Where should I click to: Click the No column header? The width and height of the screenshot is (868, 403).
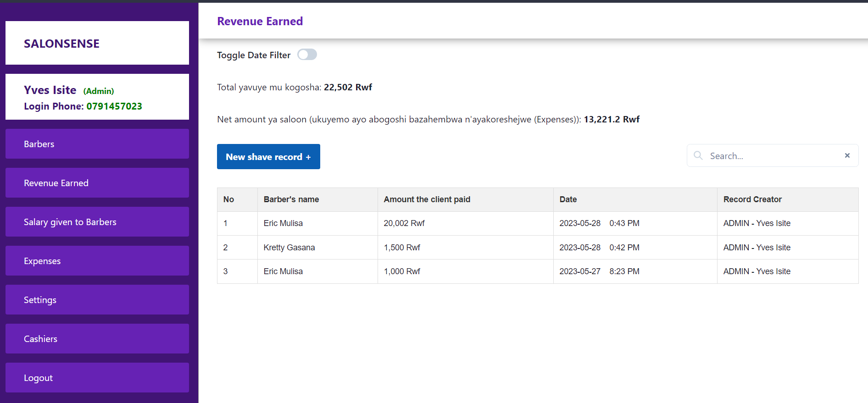228,199
